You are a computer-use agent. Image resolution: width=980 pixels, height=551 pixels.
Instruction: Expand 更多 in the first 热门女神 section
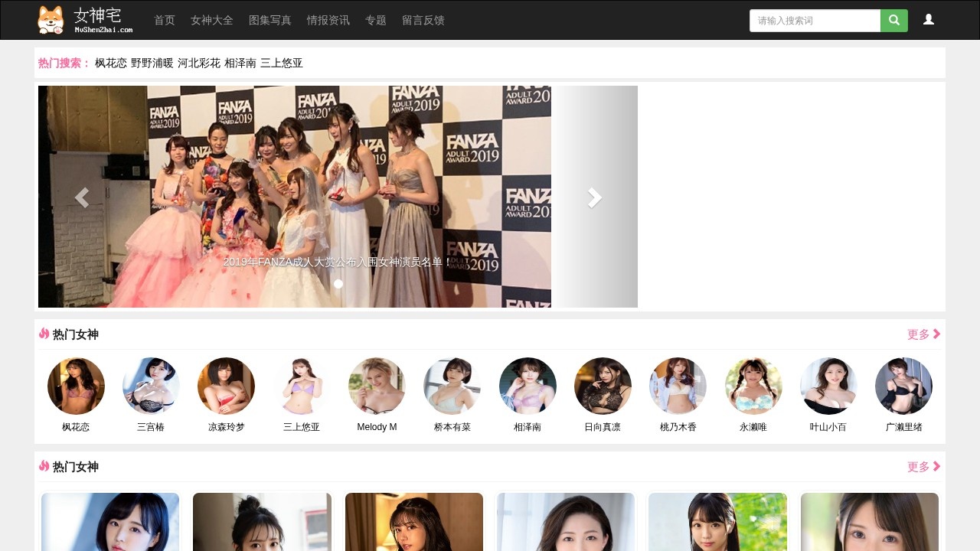pyautogui.click(x=923, y=334)
